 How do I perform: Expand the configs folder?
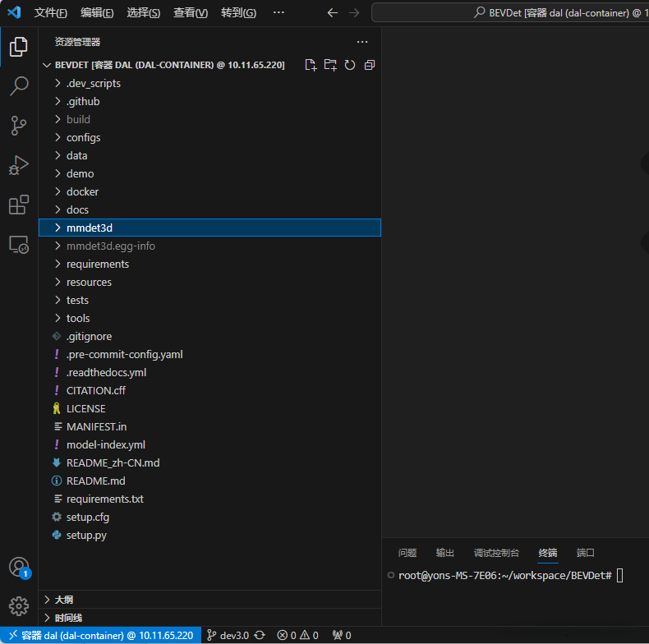pyautogui.click(x=209, y=137)
